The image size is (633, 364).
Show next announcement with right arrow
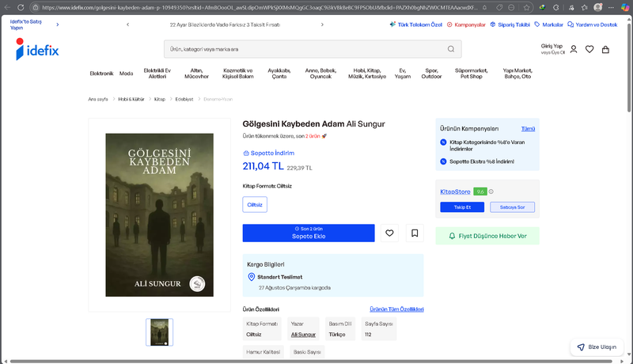click(x=322, y=25)
